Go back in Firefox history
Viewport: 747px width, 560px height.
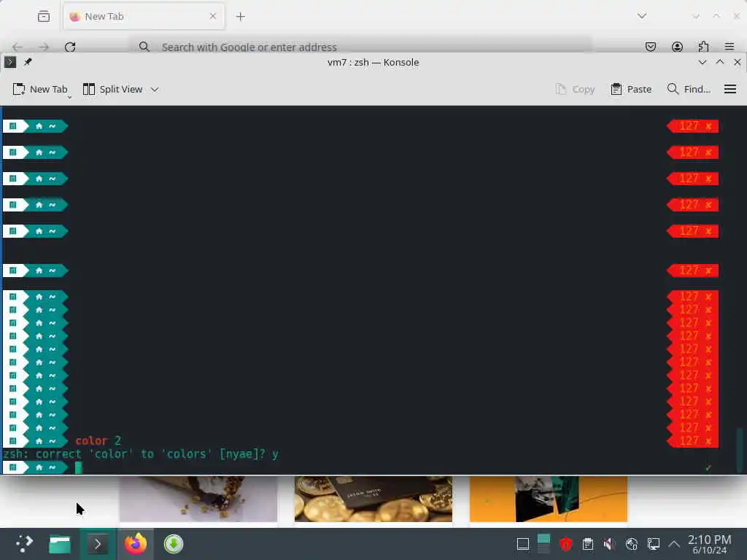pos(18,47)
